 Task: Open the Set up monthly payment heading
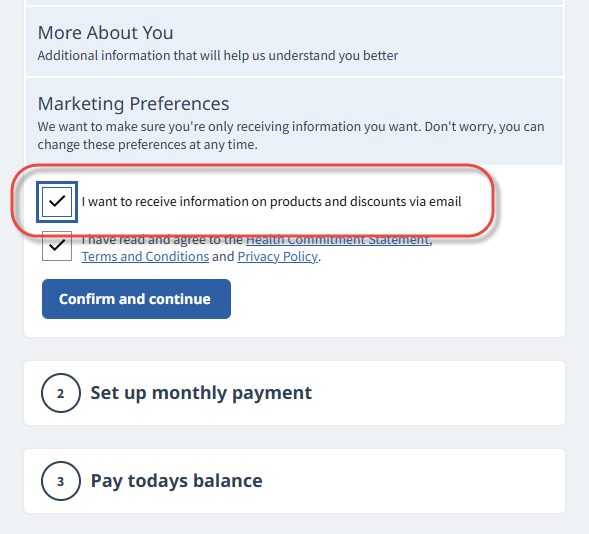tap(201, 393)
